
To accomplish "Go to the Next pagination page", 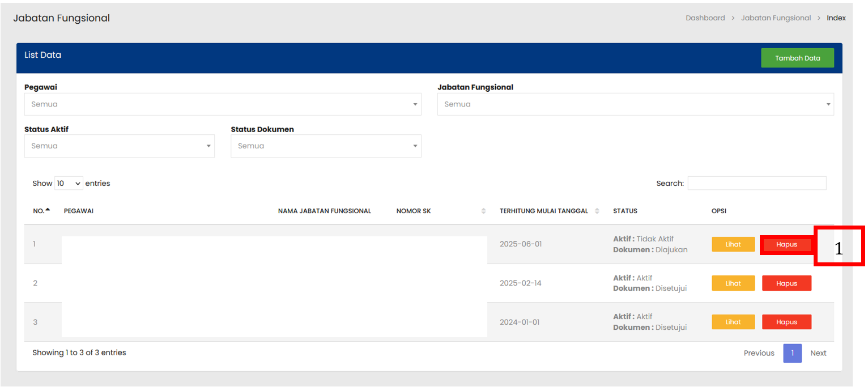I will click(818, 353).
